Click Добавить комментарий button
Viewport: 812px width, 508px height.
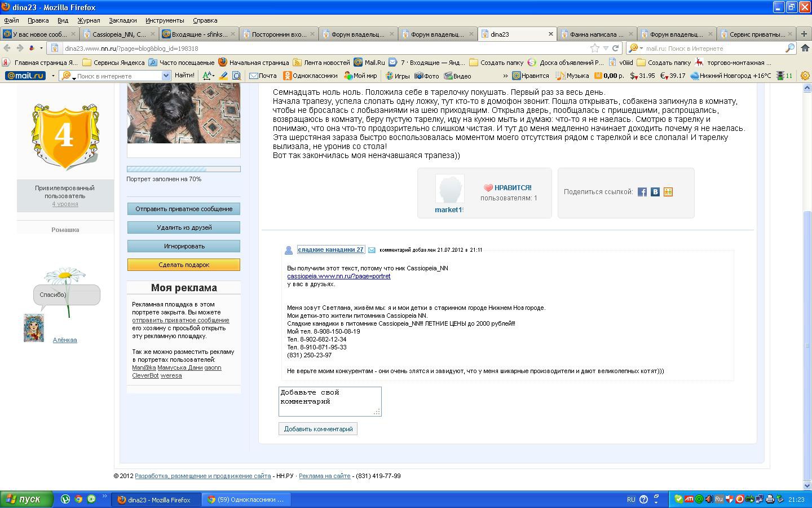[x=318, y=429]
